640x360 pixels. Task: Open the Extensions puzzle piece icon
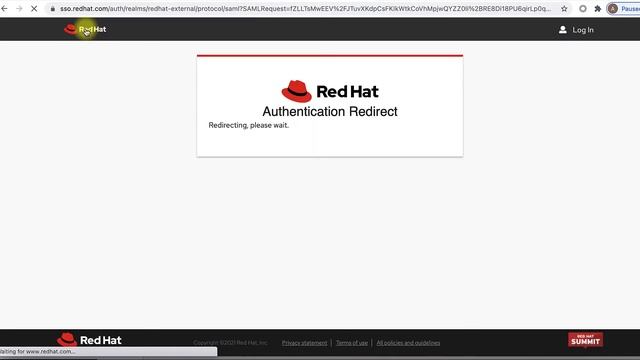598,9
